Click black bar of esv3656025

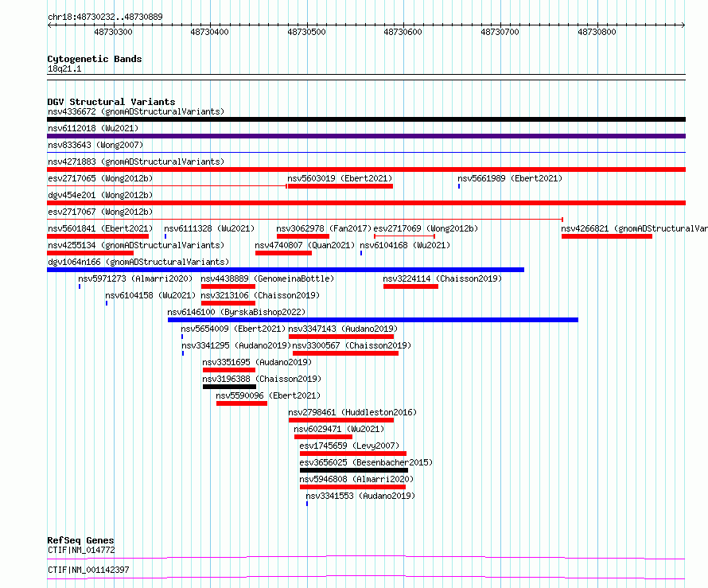(354, 470)
